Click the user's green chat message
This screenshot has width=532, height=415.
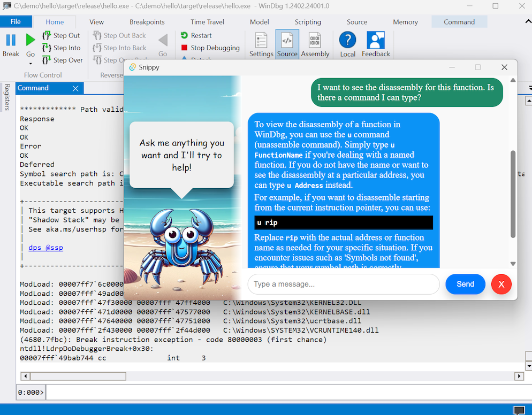coord(407,92)
